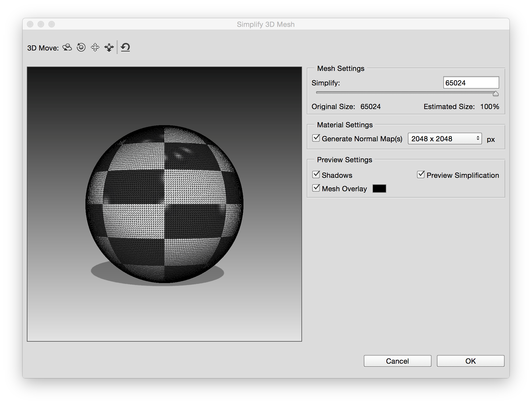
Task: Cancel the Simplify 3D Mesh dialog
Action: [x=397, y=361]
